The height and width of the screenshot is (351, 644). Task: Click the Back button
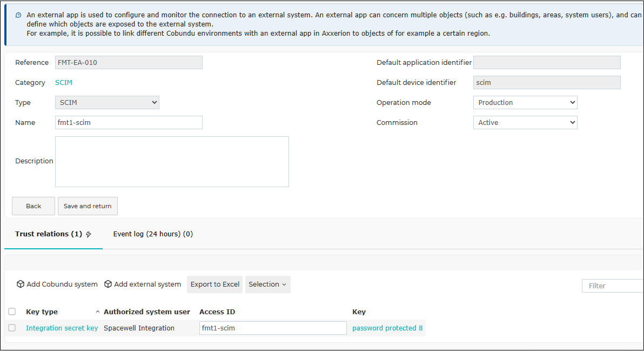click(x=33, y=206)
